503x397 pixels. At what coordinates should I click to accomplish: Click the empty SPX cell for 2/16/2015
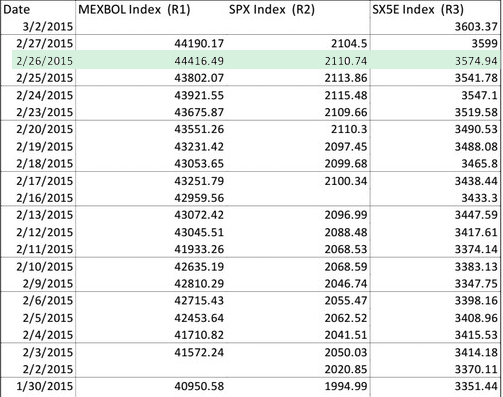tap(298, 198)
